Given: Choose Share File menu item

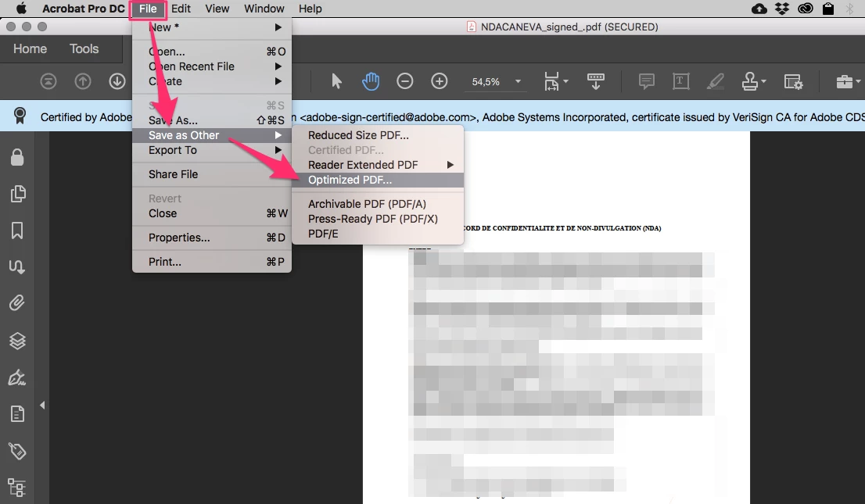Looking at the screenshot, I should (212, 174).
